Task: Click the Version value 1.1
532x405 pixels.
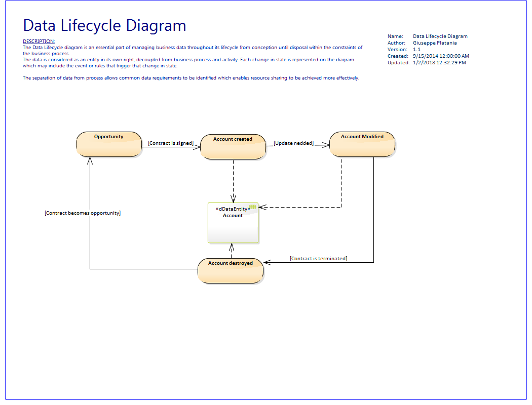Action: (x=416, y=50)
